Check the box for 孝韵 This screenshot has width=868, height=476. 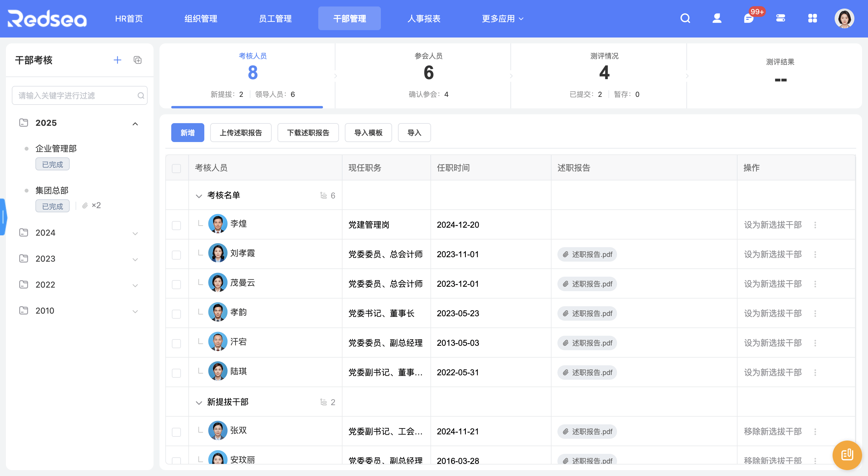(x=176, y=314)
